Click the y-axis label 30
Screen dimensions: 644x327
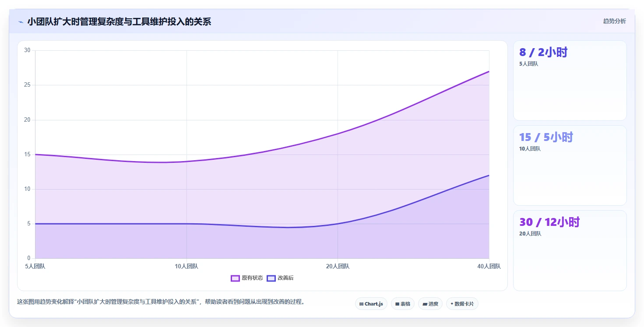27,50
